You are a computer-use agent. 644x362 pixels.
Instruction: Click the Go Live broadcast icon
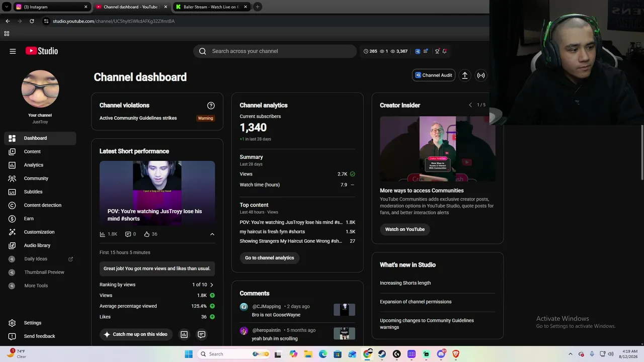[x=481, y=75]
